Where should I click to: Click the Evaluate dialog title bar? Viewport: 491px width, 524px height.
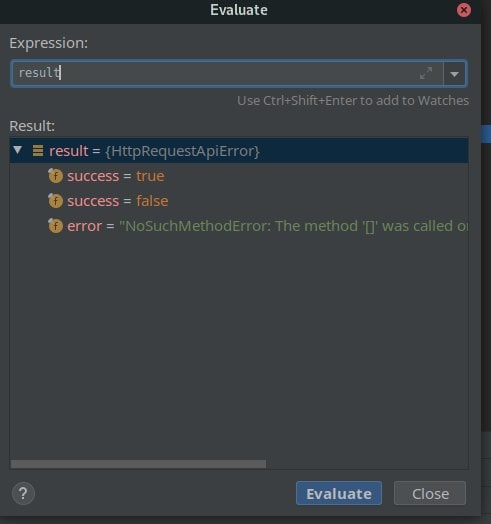pyautogui.click(x=239, y=10)
